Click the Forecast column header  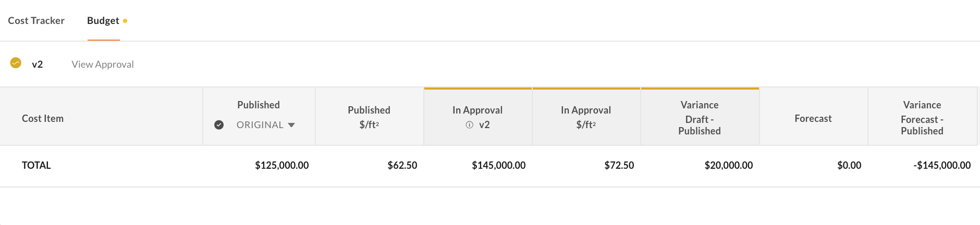(x=813, y=119)
